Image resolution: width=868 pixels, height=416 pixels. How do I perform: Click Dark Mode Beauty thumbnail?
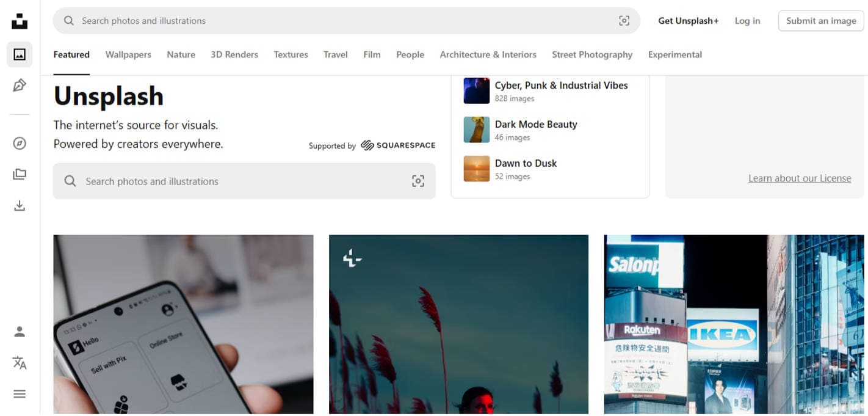tap(477, 130)
